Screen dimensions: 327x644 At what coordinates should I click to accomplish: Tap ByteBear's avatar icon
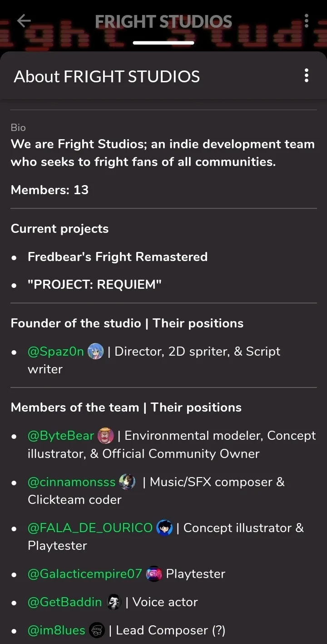(x=105, y=436)
